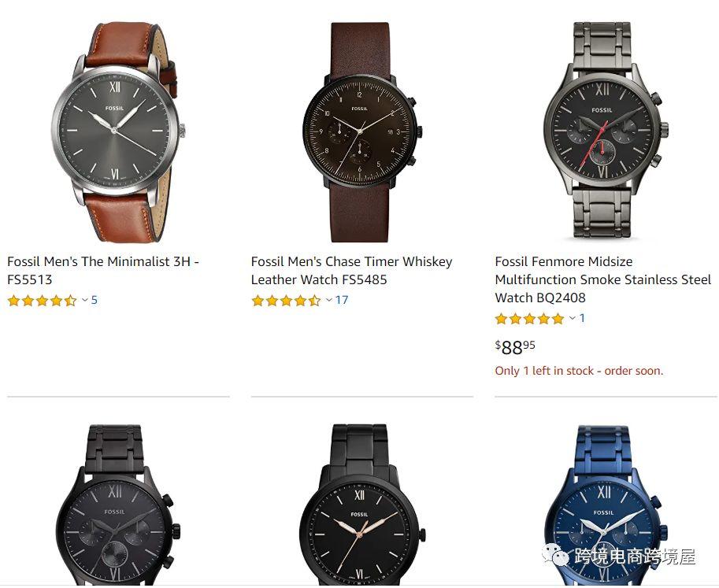Image resolution: width=719 pixels, height=588 pixels.
Task: Click the Chase Timer Whiskey Leather Watch title
Action: pos(352,271)
